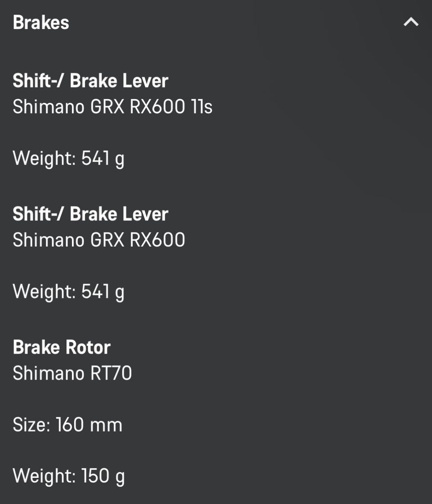Click the 160 mm rotor size value
This screenshot has width=432, height=504.
(89, 425)
